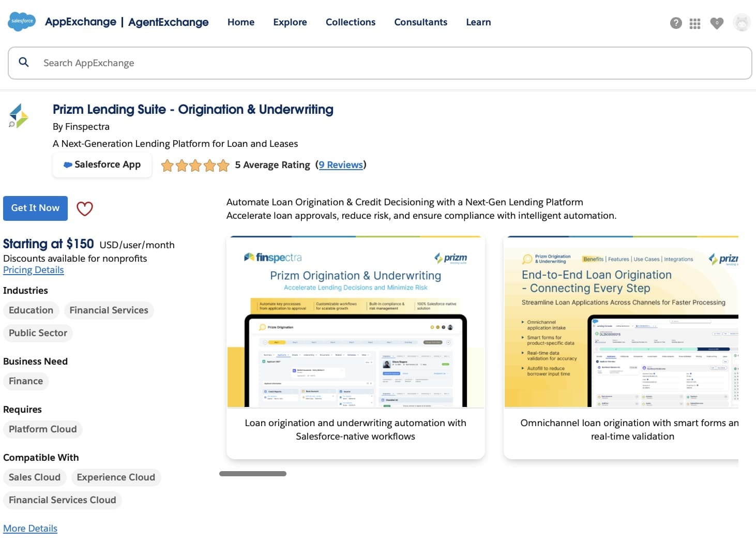Open the Learn section
This screenshot has width=756, height=543.
[478, 22]
